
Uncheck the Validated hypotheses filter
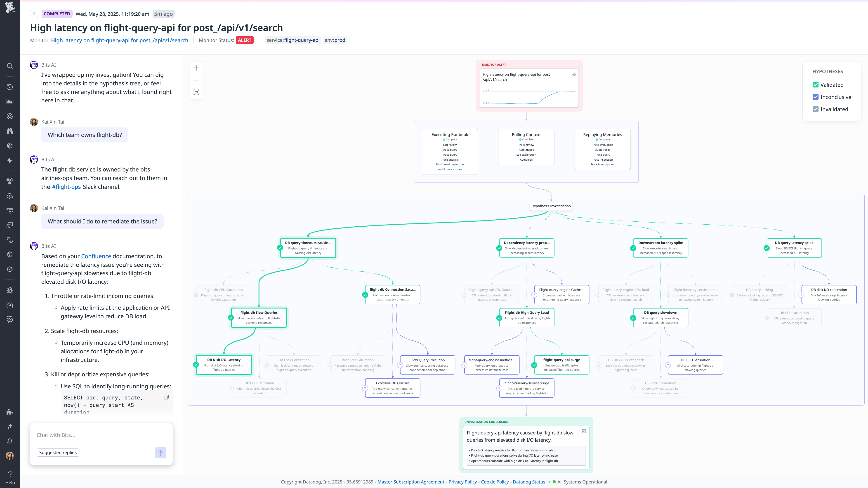tap(815, 85)
